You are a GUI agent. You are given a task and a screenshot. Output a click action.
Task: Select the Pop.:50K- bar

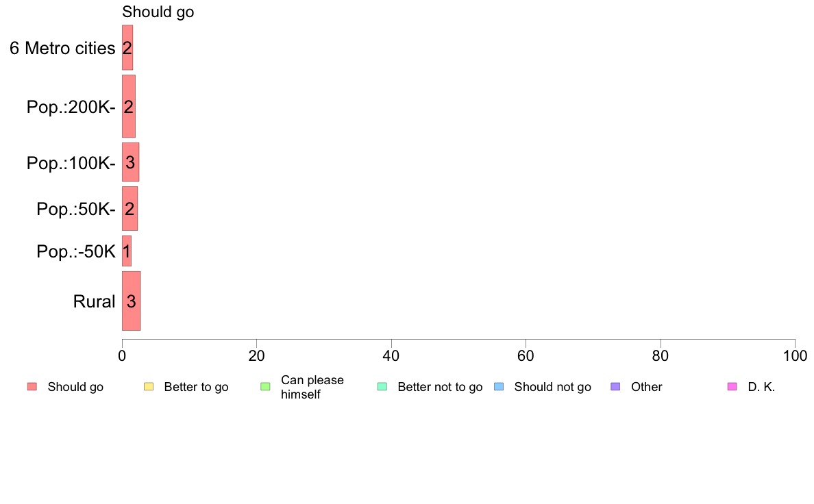[129, 209]
